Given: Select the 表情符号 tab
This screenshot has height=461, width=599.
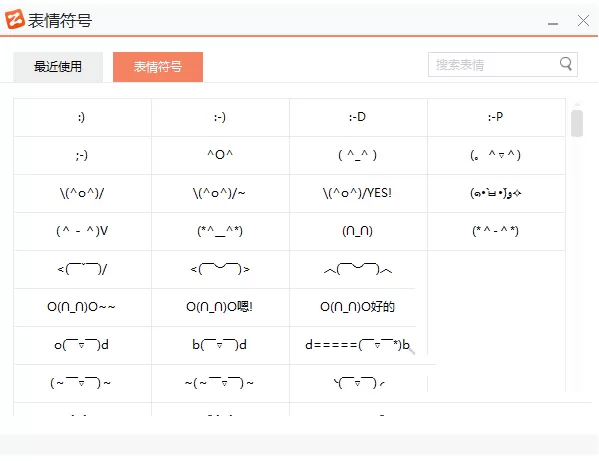Looking at the screenshot, I should pyautogui.click(x=158, y=67).
